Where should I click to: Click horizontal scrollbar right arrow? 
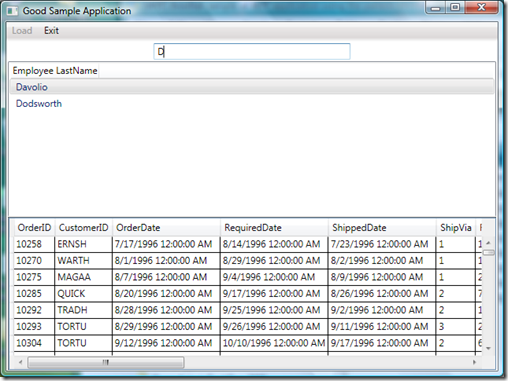point(474,362)
